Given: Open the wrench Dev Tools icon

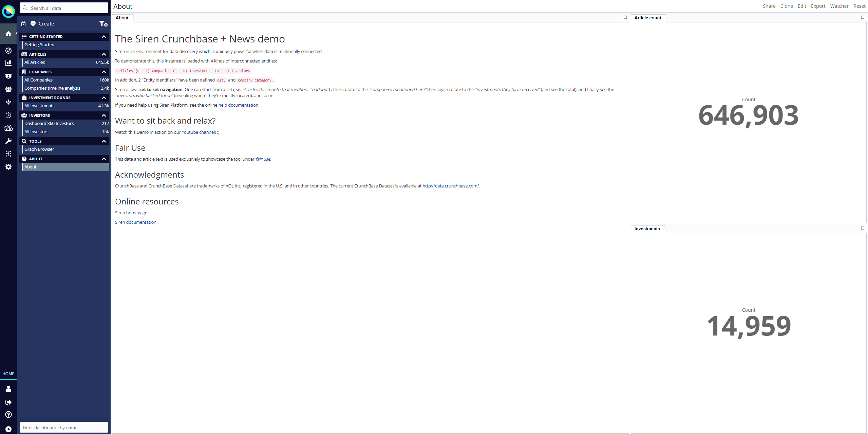Looking at the screenshot, I should [8, 141].
